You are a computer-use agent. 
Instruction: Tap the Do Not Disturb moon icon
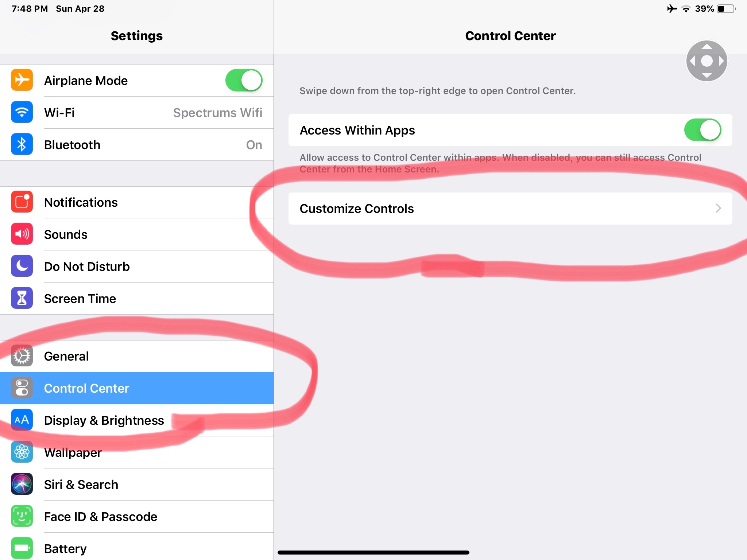[22, 266]
